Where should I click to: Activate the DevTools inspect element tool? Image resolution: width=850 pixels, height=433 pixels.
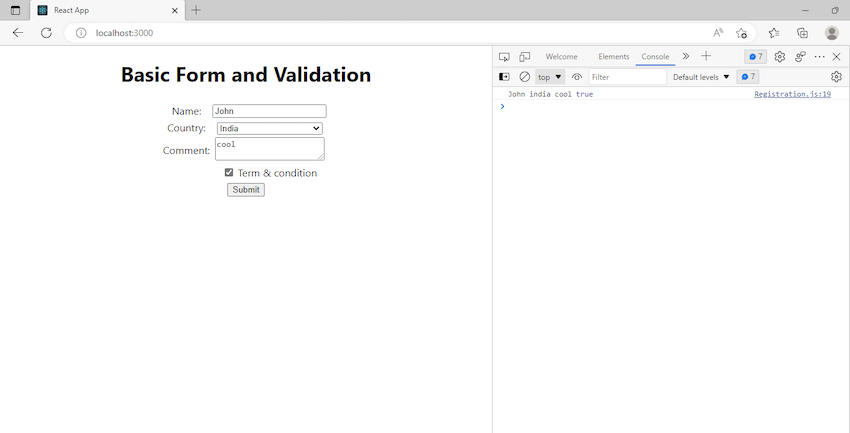tap(504, 56)
